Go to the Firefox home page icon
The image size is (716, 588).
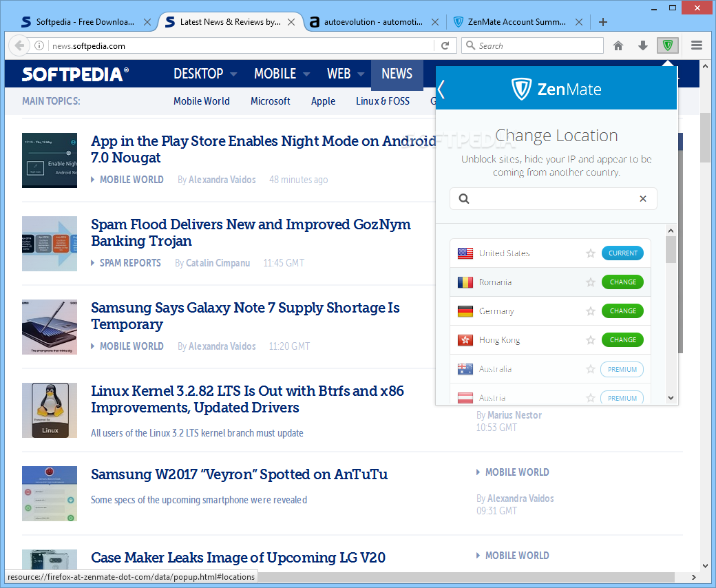[618, 45]
